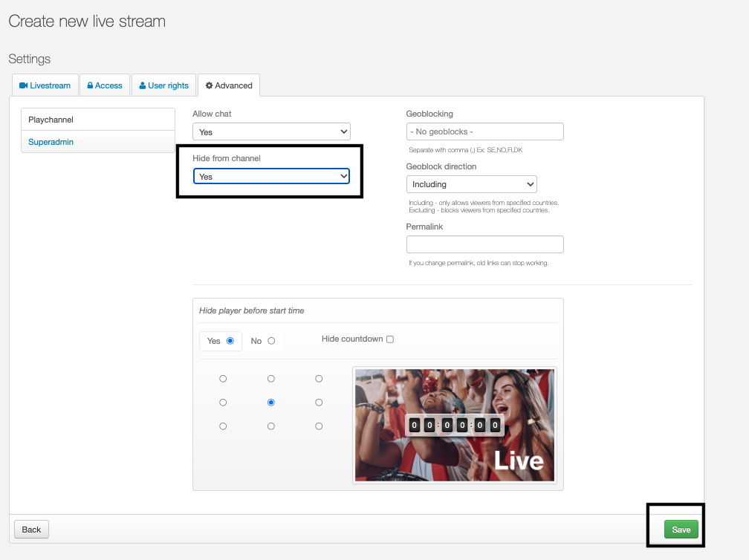Screen dimensions: 749x560
Task: Click the Live countdown preview thumbnail
Action: coord(454,426)
